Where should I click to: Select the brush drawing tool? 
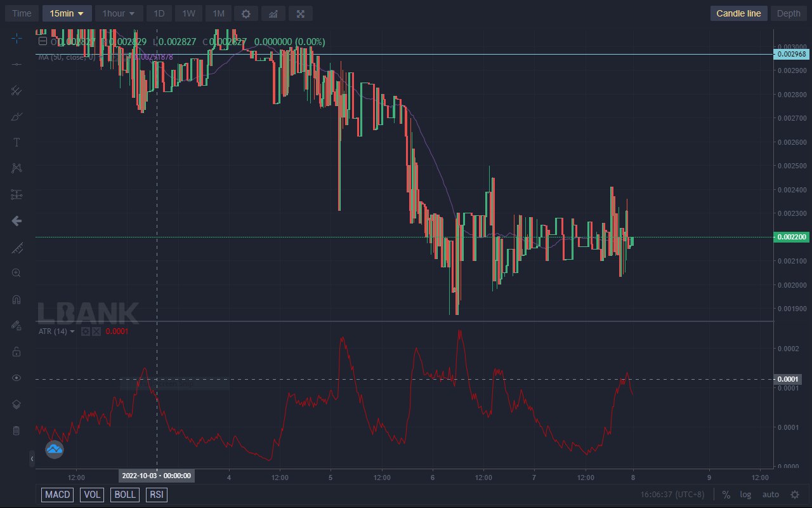click(x=16, y=117)
